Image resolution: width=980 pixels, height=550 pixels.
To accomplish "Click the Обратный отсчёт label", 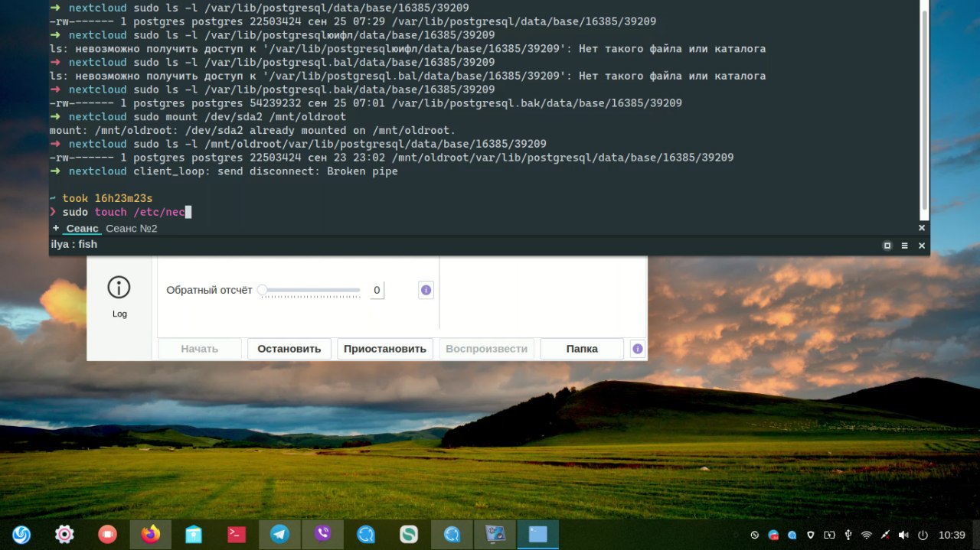I will pos(209,290).
